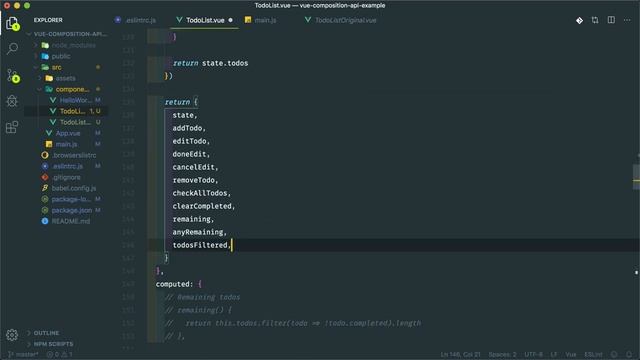Collapse the components folder

[68, 89]
